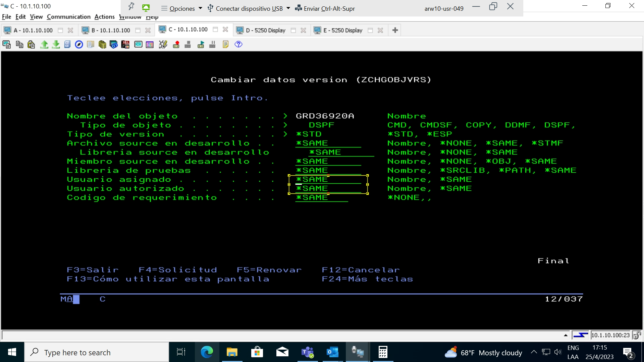
Task: Click the Usuario asignado input field
Action: tap(328, 180)
